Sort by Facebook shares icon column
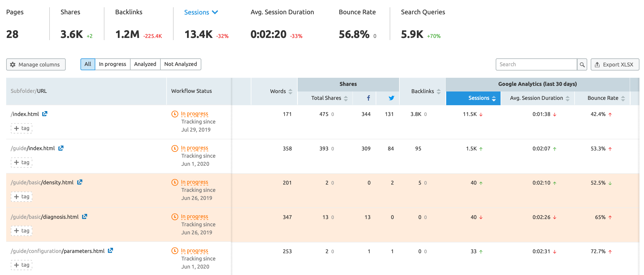 coord(368,98)
